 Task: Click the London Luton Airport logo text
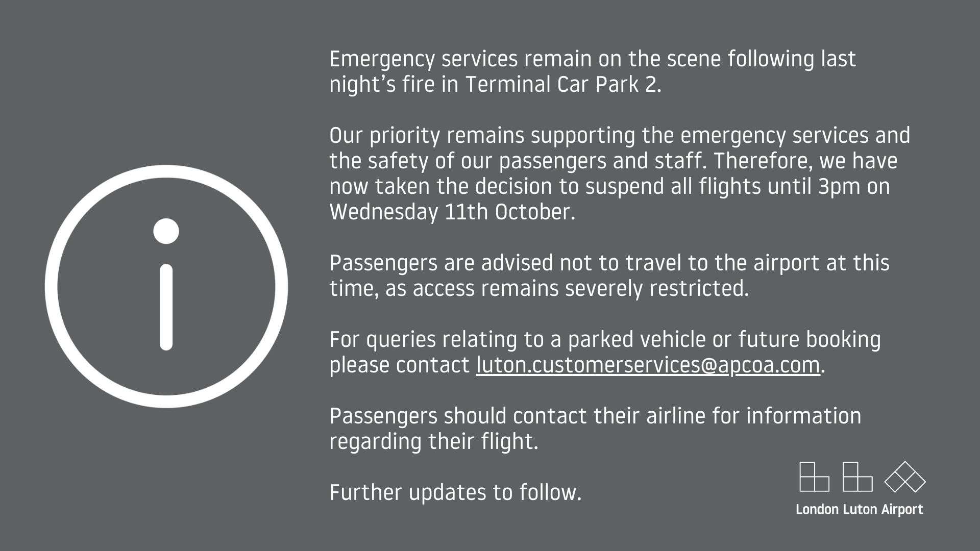point(860,509)
